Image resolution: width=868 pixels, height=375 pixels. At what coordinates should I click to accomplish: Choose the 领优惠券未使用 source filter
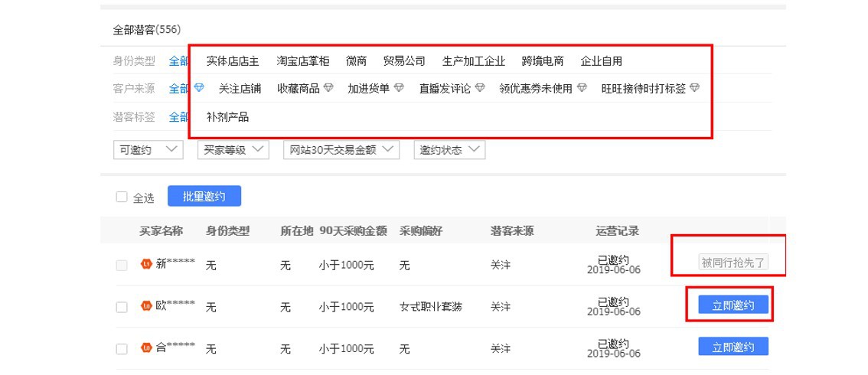(536, 89)
